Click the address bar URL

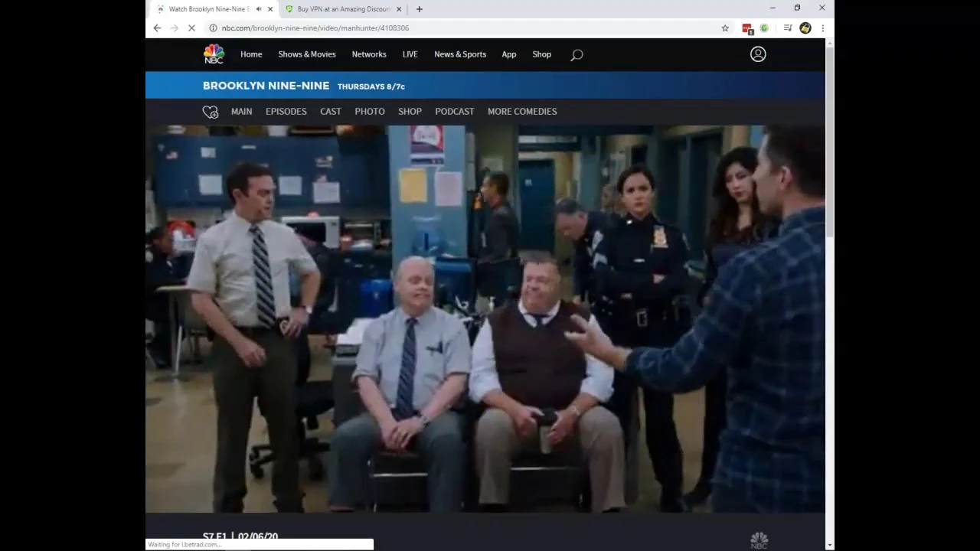(x=315, y=28)
